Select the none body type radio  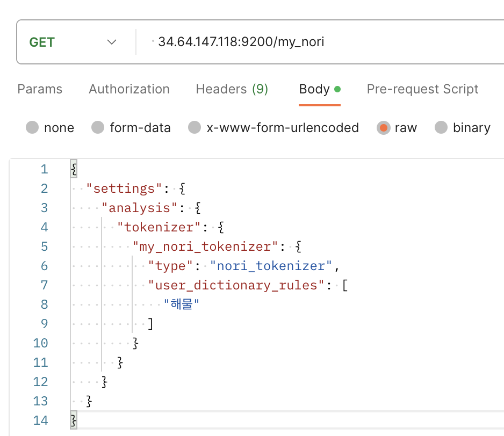click(33, 128)
